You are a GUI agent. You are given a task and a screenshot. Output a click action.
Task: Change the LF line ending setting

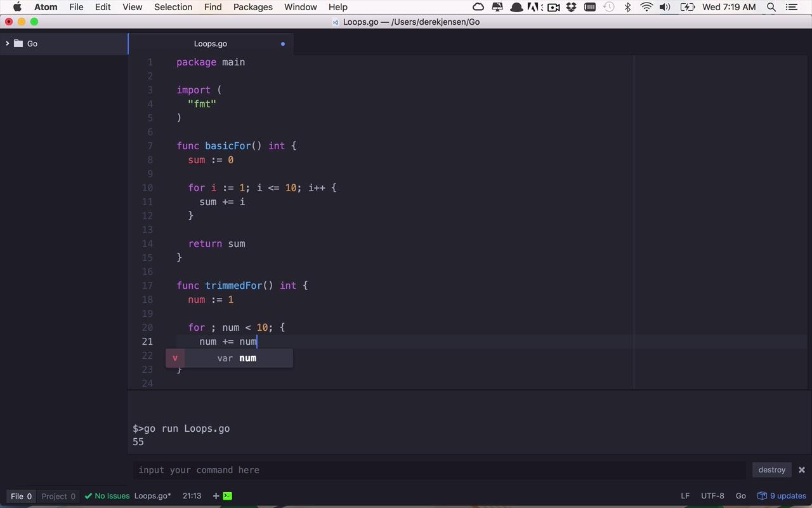[x=685, y=496]
